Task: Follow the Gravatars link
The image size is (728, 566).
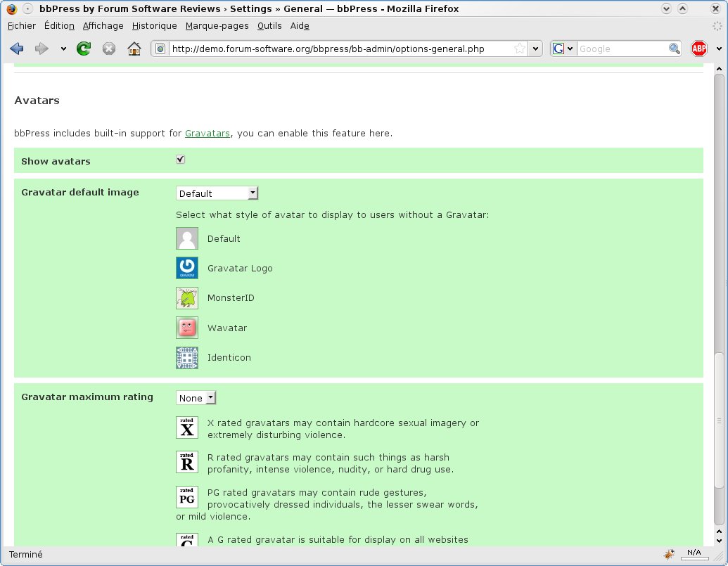Action: pos(207,133)
